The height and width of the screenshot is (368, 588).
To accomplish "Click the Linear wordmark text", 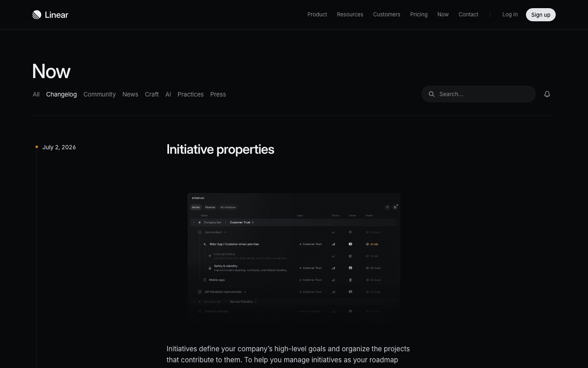I will 56,15.
